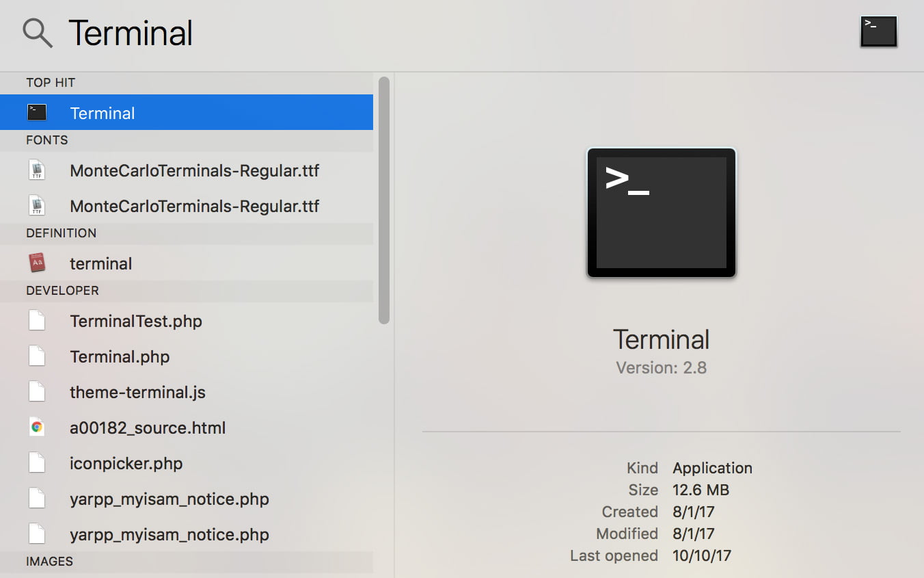The image size is (924, 578).
Task: Click the IMAGES section header
Action: 49,562
